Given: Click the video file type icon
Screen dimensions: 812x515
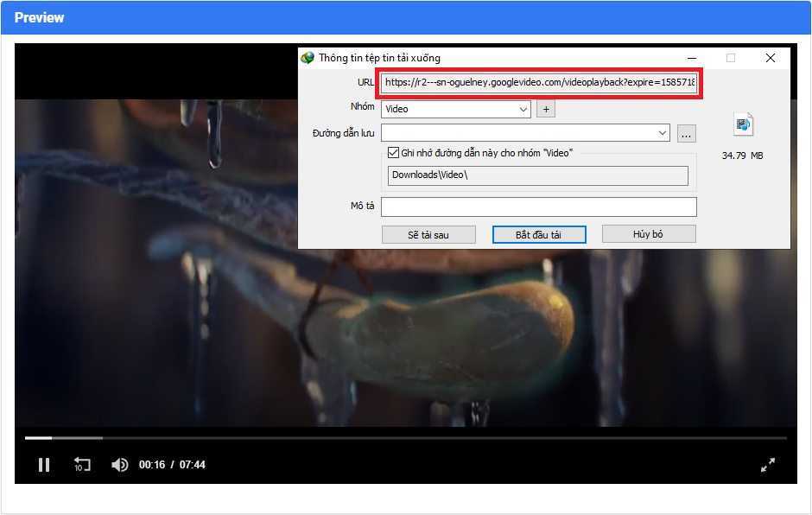Looking at the screenshot, I should pos(743,124).
